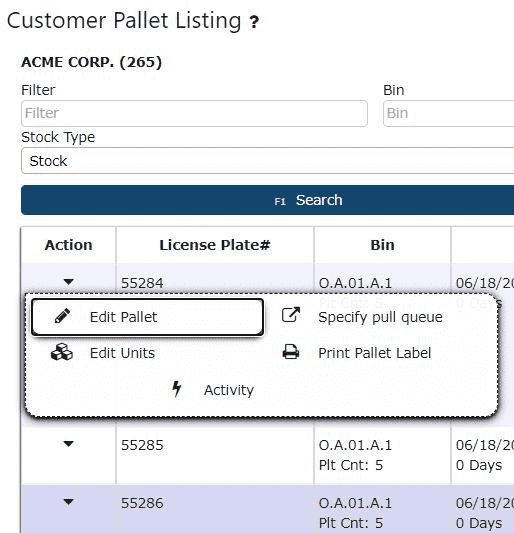514x533 pixels.
Task: Select the Edit Pallet menu option
Action: click(148, 317)
